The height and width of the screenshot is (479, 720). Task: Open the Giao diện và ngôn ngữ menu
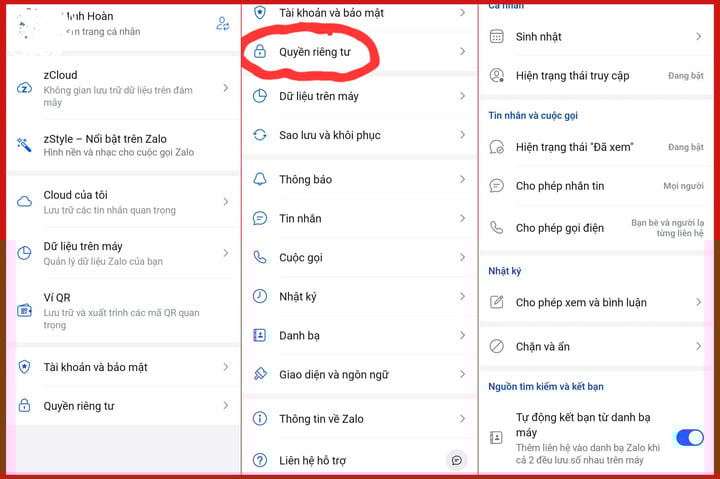pos(333,374)
